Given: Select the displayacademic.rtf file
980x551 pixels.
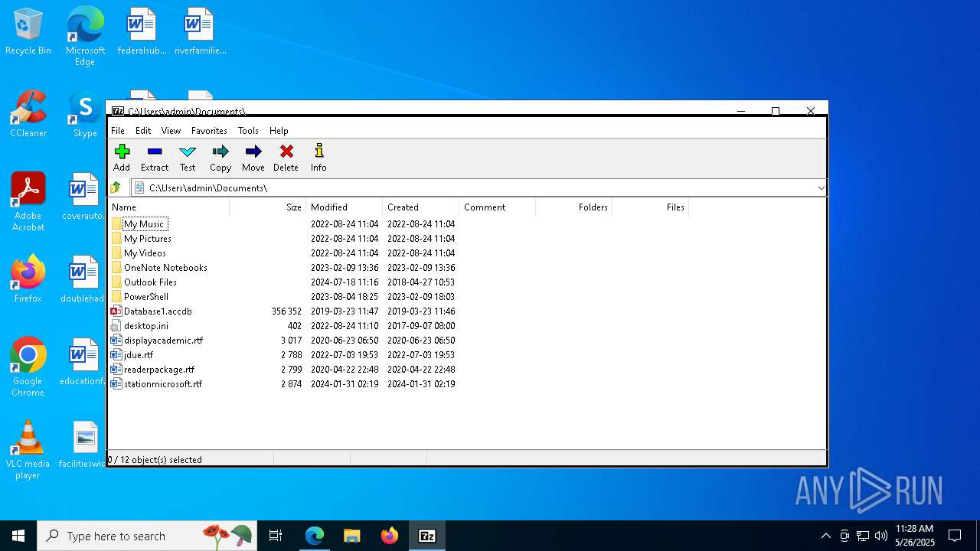Looking at the screenshot, I should [x=163, y=341].
